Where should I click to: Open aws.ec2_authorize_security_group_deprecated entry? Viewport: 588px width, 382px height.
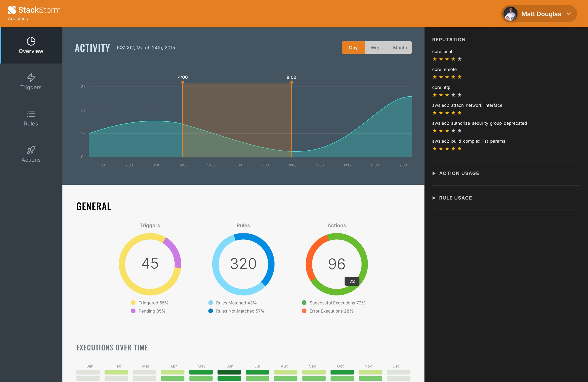[x=480, y=123]
